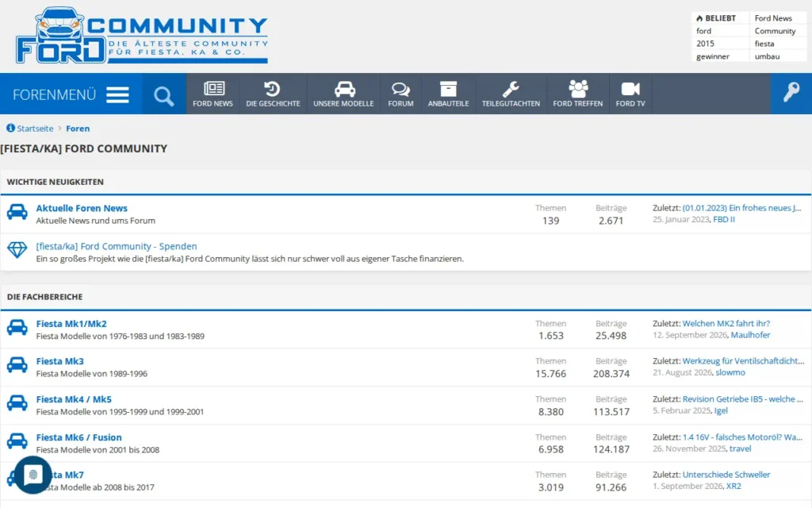Viewport: 812px width, 508px height.
Task: Open the Forenmenü hamburger icon
Action: [x=117, y=95]
